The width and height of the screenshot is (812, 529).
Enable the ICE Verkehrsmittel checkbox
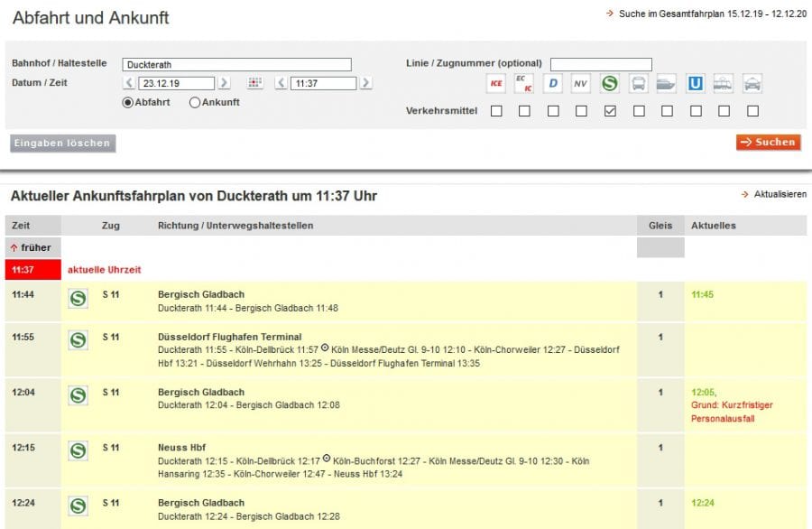pyautogui.click(x=496, y=111)
